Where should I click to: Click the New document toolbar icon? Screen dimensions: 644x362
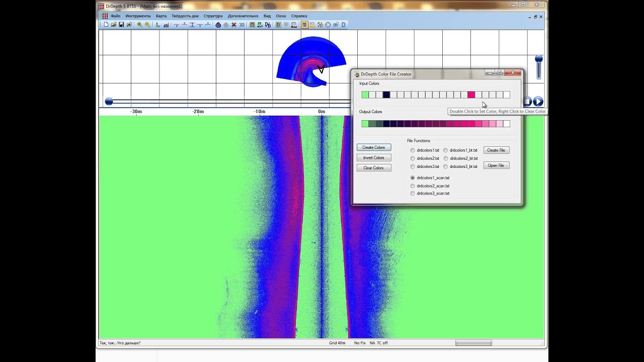pyautogui.click(x=106, y=25)
